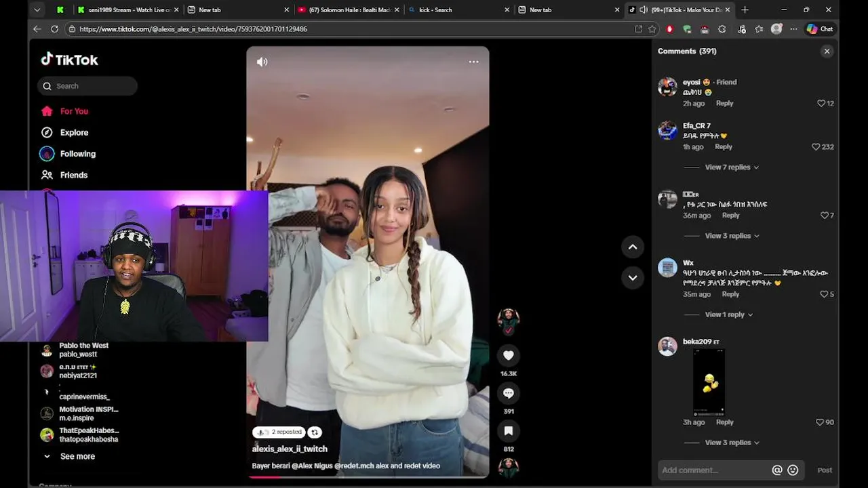Viewport: 868px width, 488px height.
Task: Switch to seni1989 Stream tab
Action: point(127,10)
